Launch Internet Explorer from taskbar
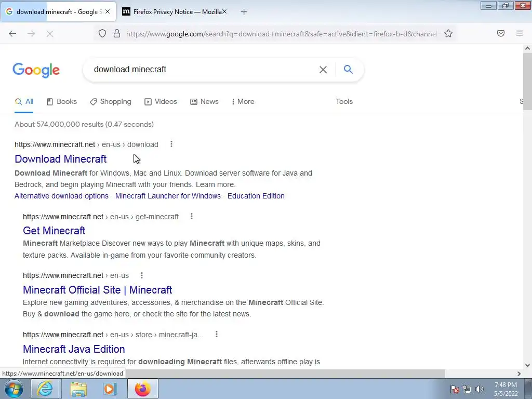 coord(45,389)
